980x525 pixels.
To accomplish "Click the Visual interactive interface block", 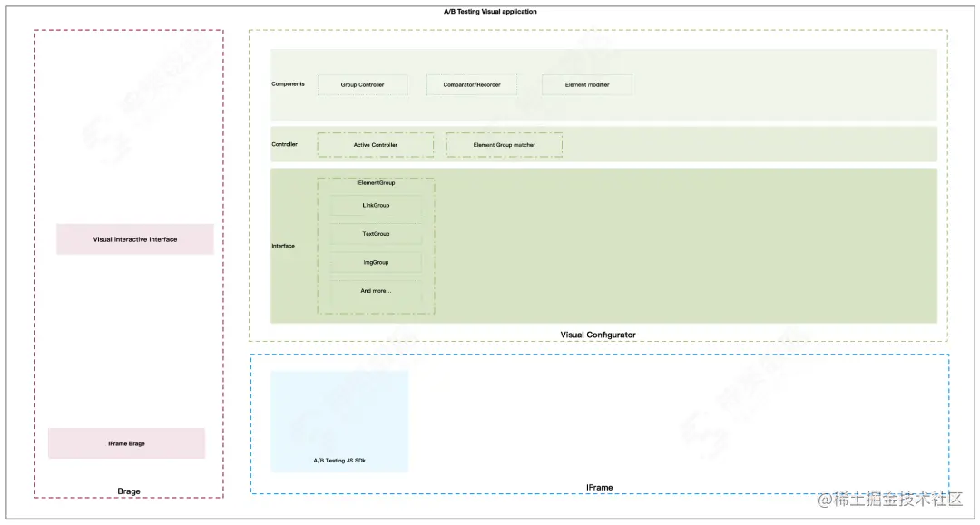I will (x=135, y=239).
